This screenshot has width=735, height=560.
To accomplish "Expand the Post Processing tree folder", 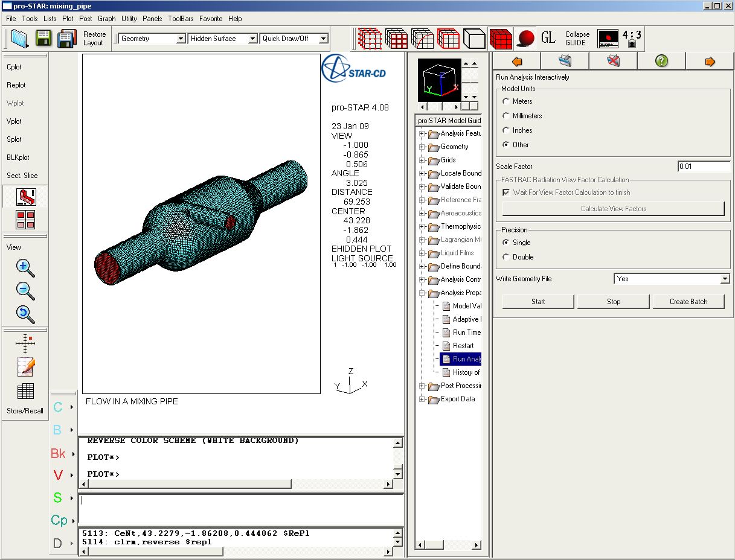I will click(x=422, y=386).
